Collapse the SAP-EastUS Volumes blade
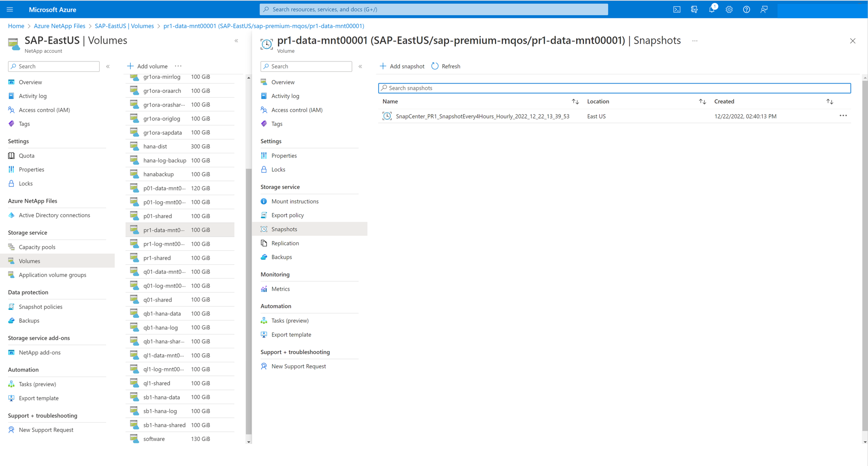This screenshot has width=868, height=466. tap(236, 41)
